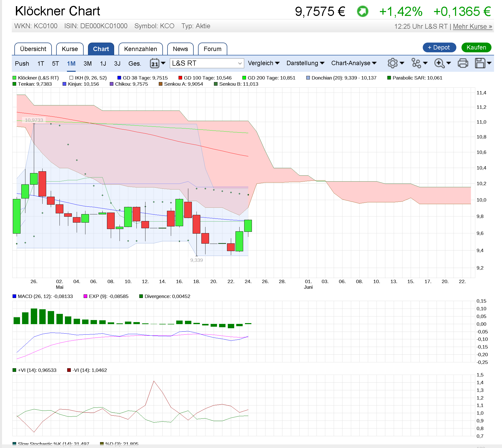Toggle the Klöckner (L&S RT) legend box
This screenshot has width=502, height=448.
(x=14, y=78)
